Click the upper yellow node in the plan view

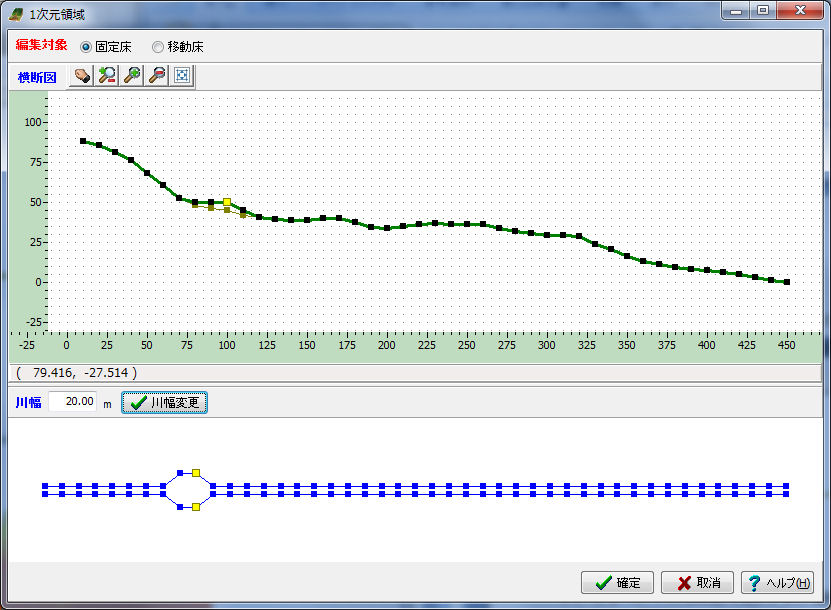point(196,473)
